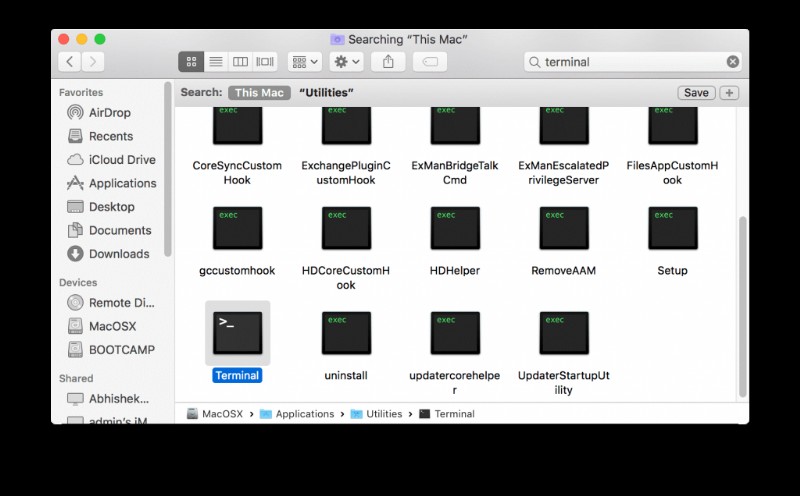Open Remote Disc under Devices

tap(111, 303)
